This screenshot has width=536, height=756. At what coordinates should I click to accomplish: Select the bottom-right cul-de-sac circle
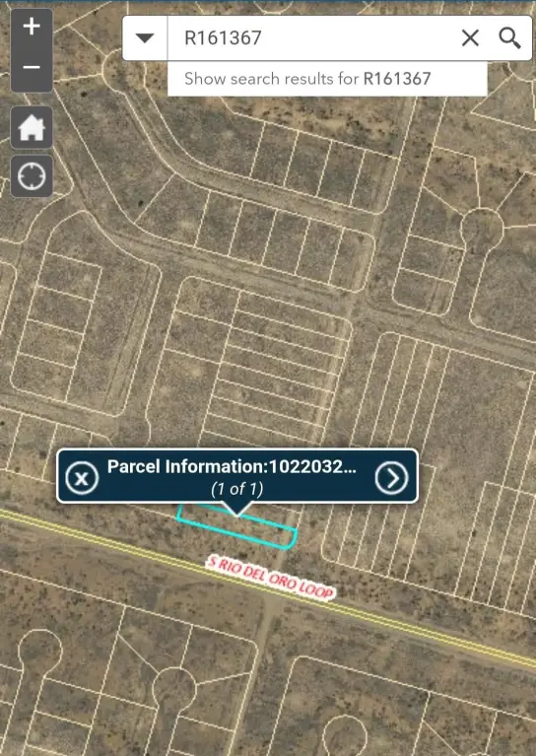[x=345, y=736]
